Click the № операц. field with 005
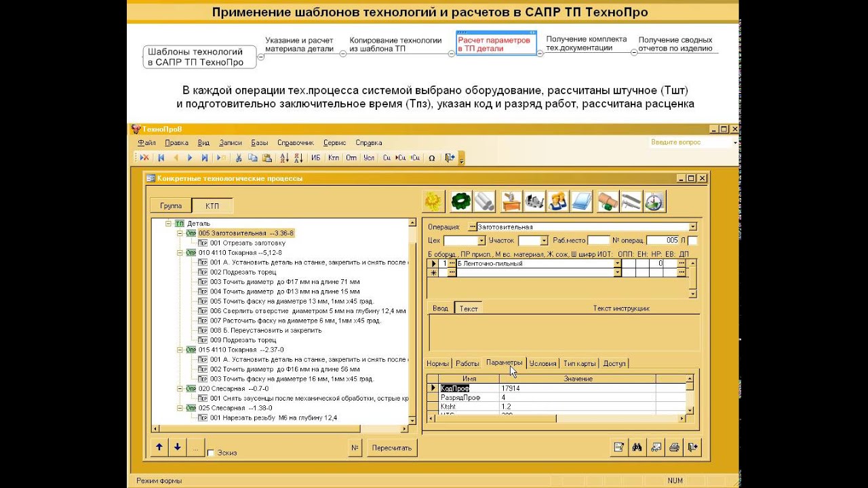The height and width of the screenshot is (488, 868). (663, 241)
